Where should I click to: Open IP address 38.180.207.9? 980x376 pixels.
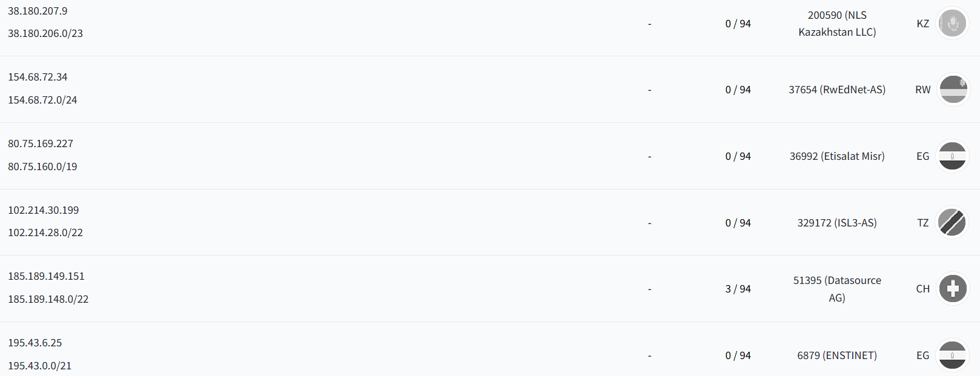pos(38,11)
